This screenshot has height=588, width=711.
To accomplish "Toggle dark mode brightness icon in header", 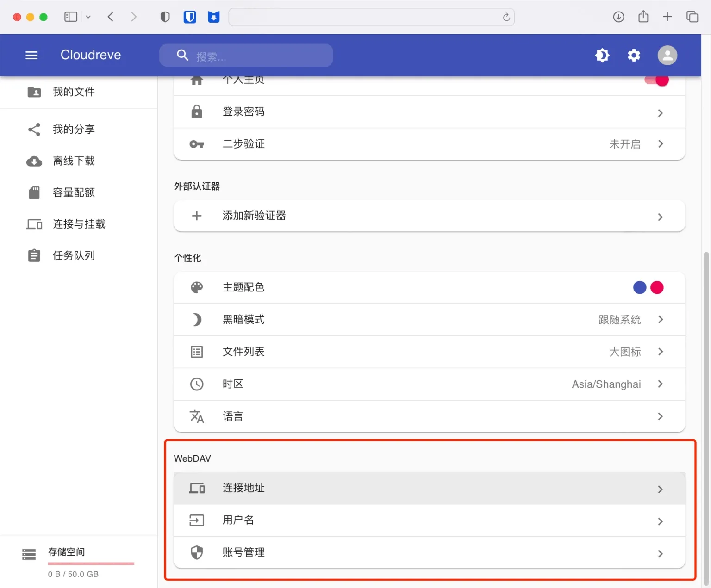I will pos(602,56).
